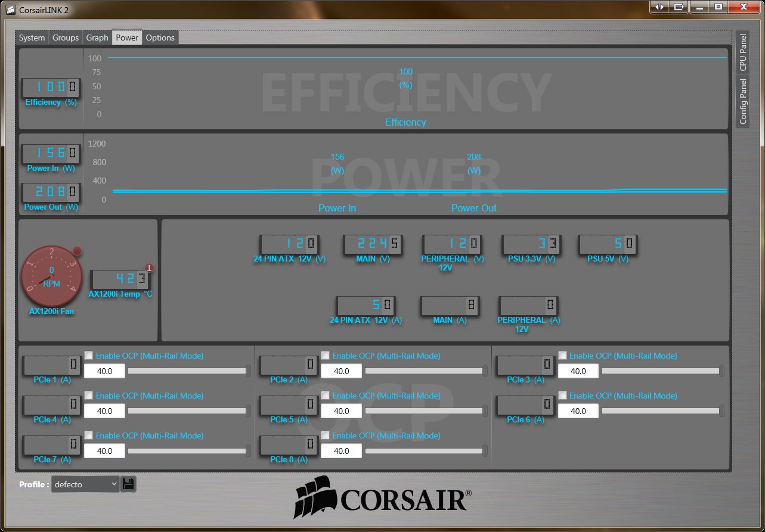
Task: Select the Groups tab
Action: pyautogui.click(x=66, y=38)
